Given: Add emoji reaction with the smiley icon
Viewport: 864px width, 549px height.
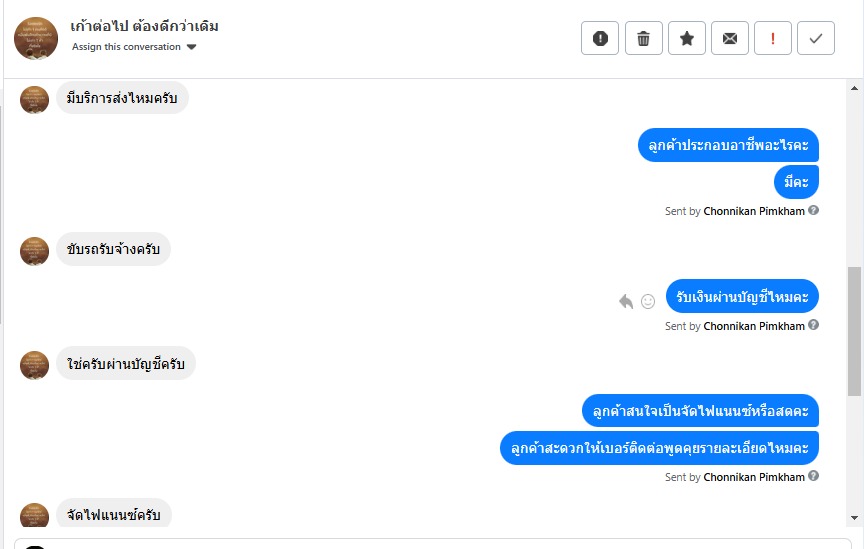Looking at the screenshot, I should coord(648,301).
